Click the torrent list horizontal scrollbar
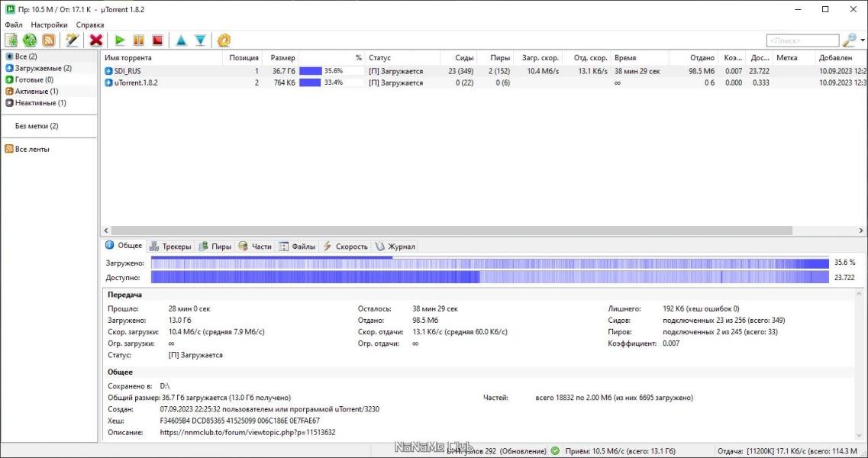The width and height of the screenshot is (868, 458). 450,231
